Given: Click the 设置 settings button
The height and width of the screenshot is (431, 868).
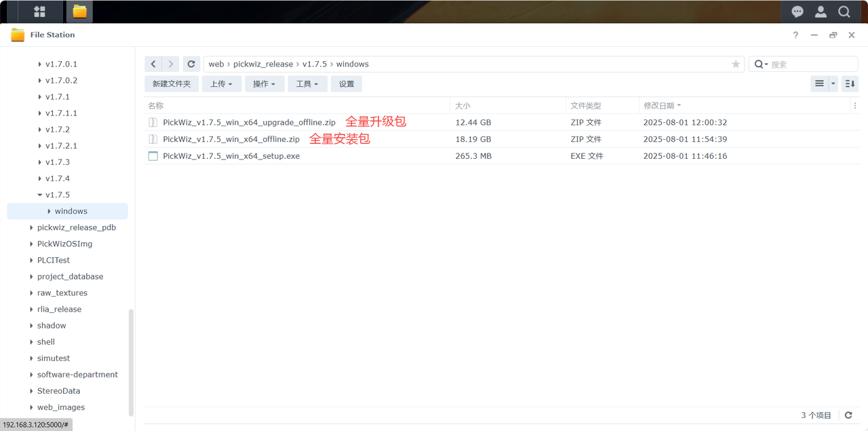Looking at the screenshot, I should (347, 83).
